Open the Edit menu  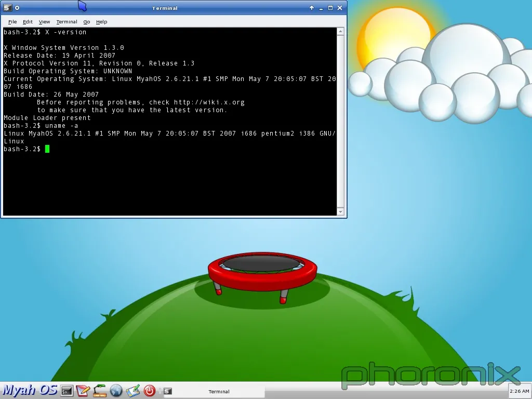pyautogui.click(x=28, y=22)
